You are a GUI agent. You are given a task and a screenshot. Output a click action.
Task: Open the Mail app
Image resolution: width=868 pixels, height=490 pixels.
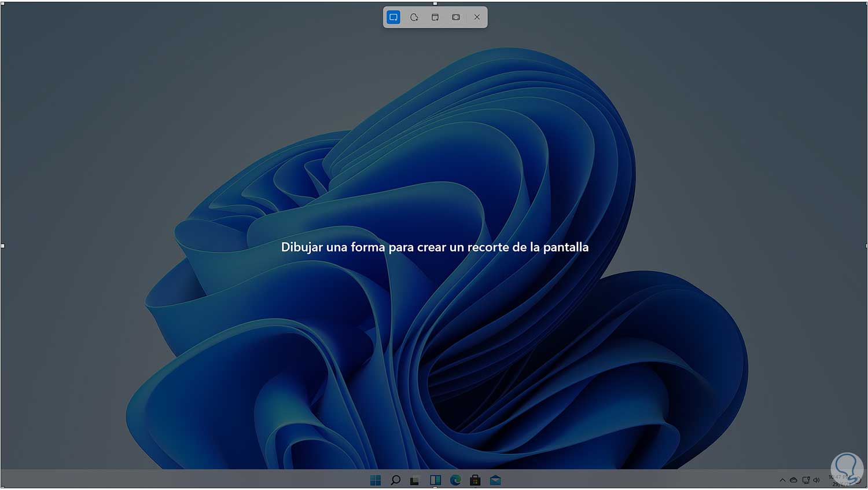495,480
